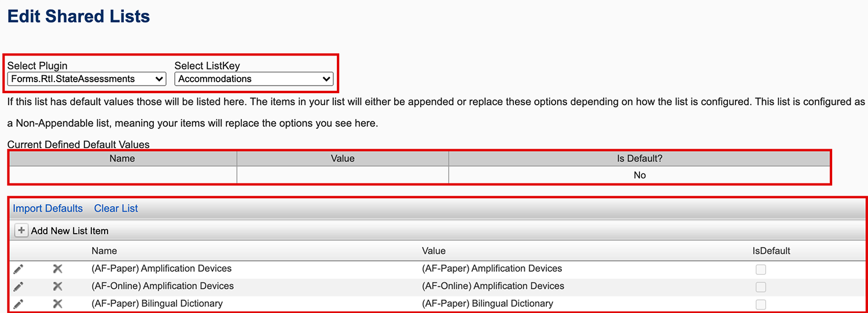Image resolution: width=868 pixels, height=313 pixels.
Task: Click the Import Defaults link
Action: 48,208
